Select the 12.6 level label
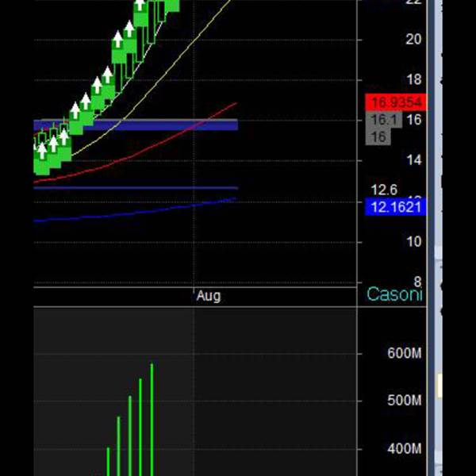476x476 pixels. (384, 190)
